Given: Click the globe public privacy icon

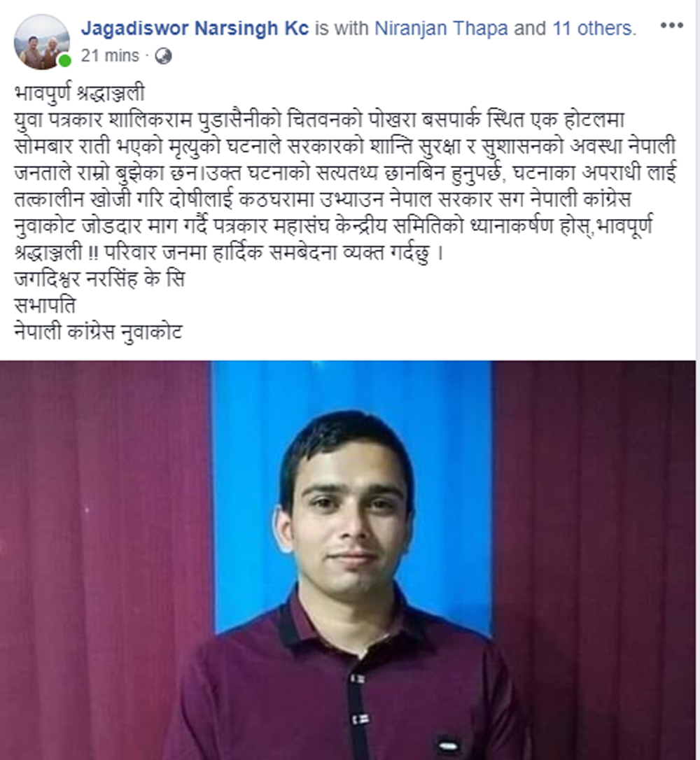Looking at the screenshot, I should (163, 56).
